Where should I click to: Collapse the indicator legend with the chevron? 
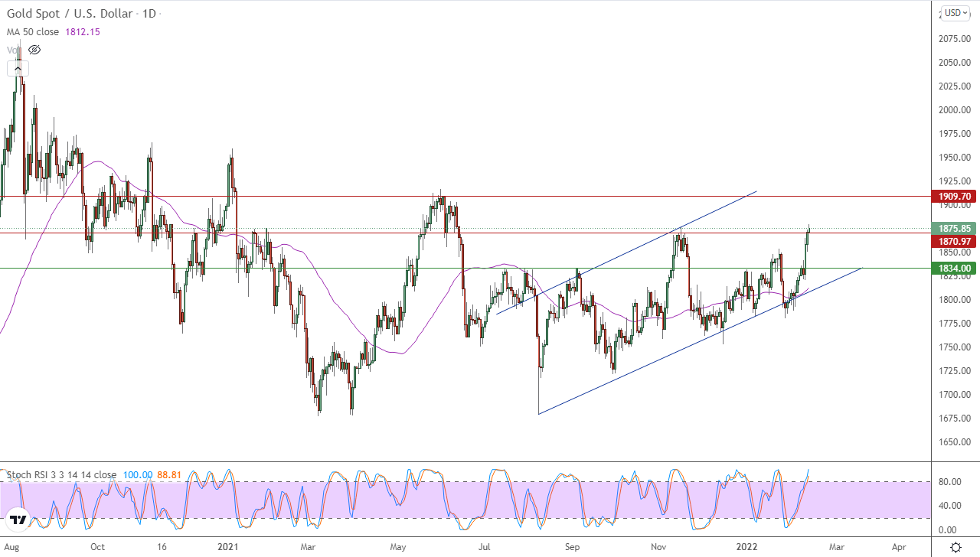click(17, 69)
